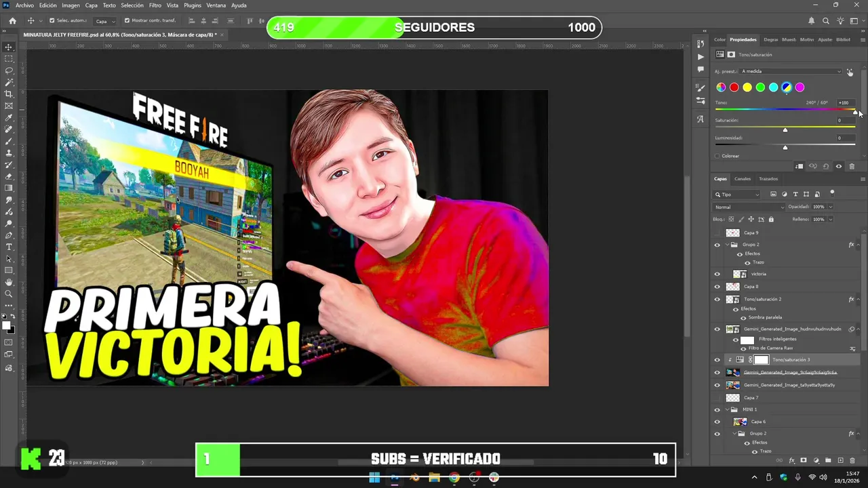Reset adjustment defaults in Properties panel

click(x=825, y=166)
